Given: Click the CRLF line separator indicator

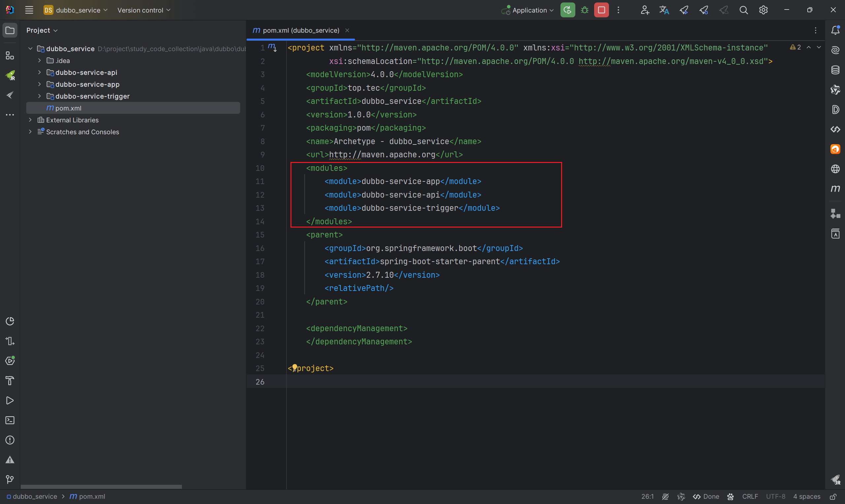Looking at the screenshot, I should click(x=750, y=496).
